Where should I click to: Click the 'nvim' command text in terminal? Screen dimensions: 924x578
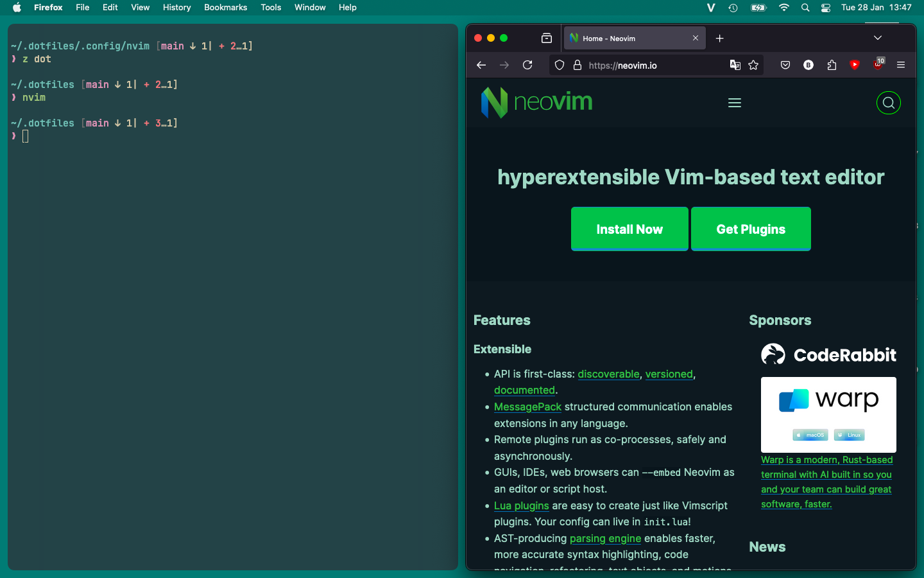(x=34, y=97)
